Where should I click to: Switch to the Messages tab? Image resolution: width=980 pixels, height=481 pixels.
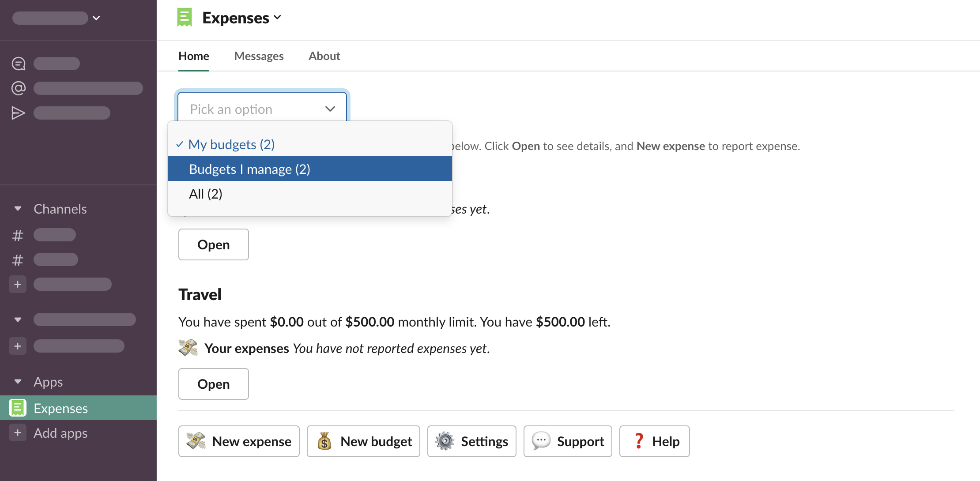[259, 56]
